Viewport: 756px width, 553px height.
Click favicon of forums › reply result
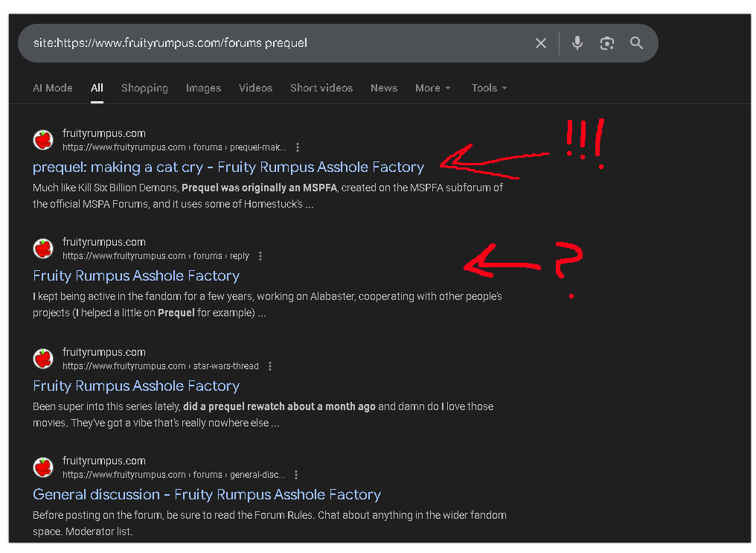coord(43,249)
